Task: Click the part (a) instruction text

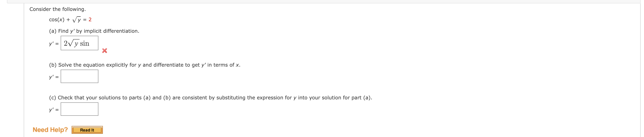Action: coord(94,31)
